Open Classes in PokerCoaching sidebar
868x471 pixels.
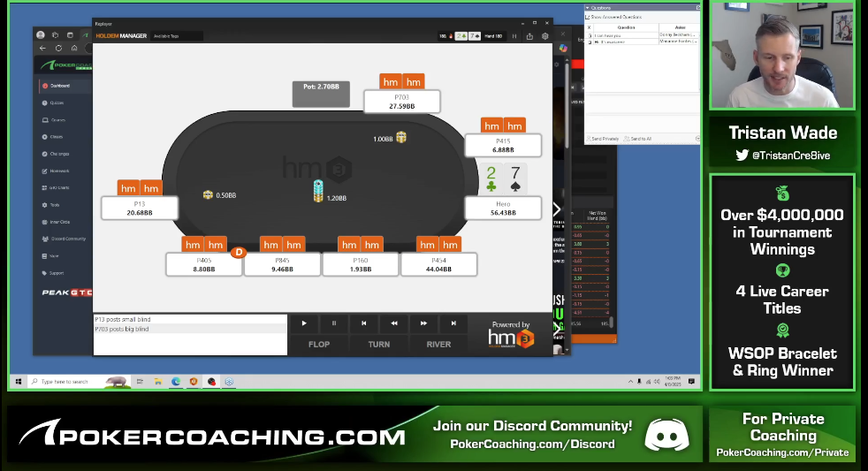pos(57,137)
